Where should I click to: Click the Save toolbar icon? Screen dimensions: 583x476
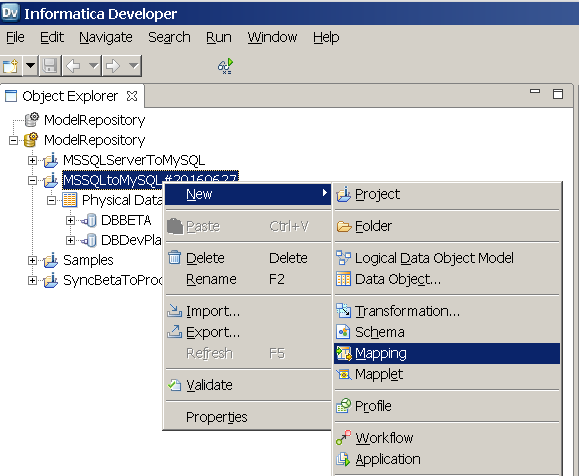point(50,66)
